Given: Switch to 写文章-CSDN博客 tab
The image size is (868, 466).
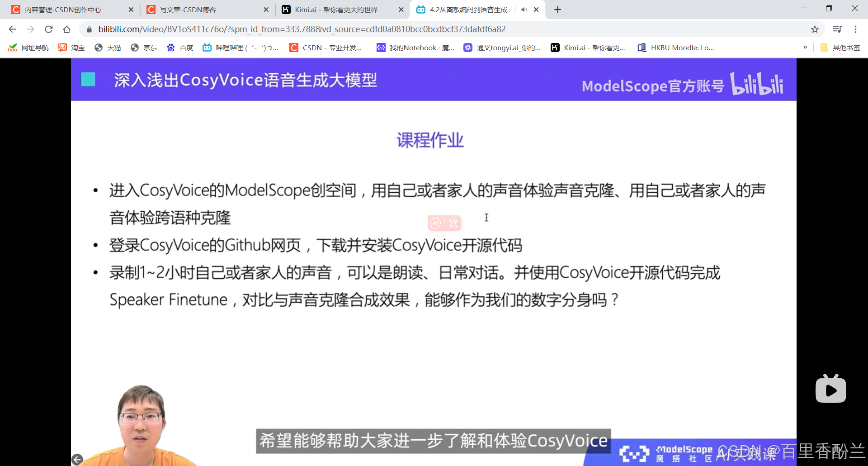Looking at the screenshot, I should click(207, 10).
